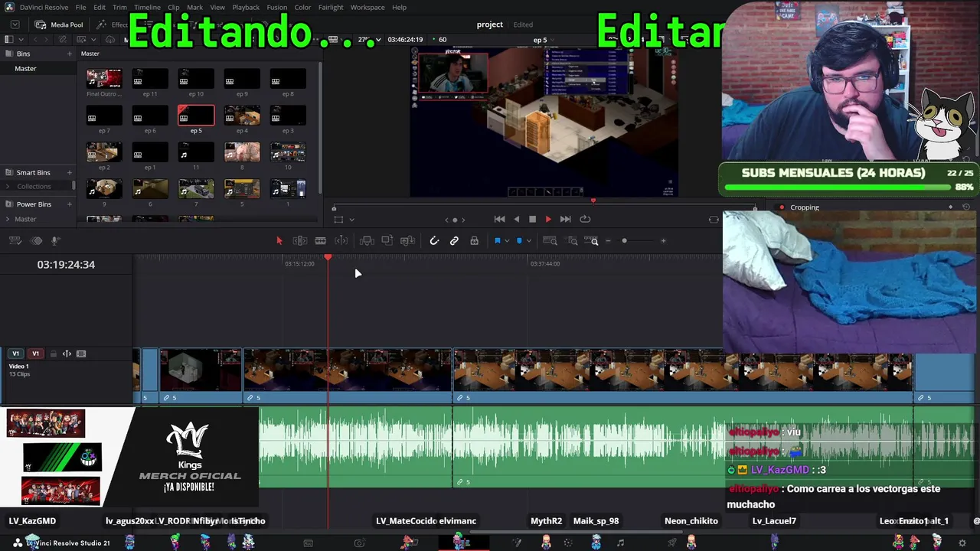Activate the Trim Edit Mode tool
The width and height of the screenshot is (980, 551).
coord(300,241)
